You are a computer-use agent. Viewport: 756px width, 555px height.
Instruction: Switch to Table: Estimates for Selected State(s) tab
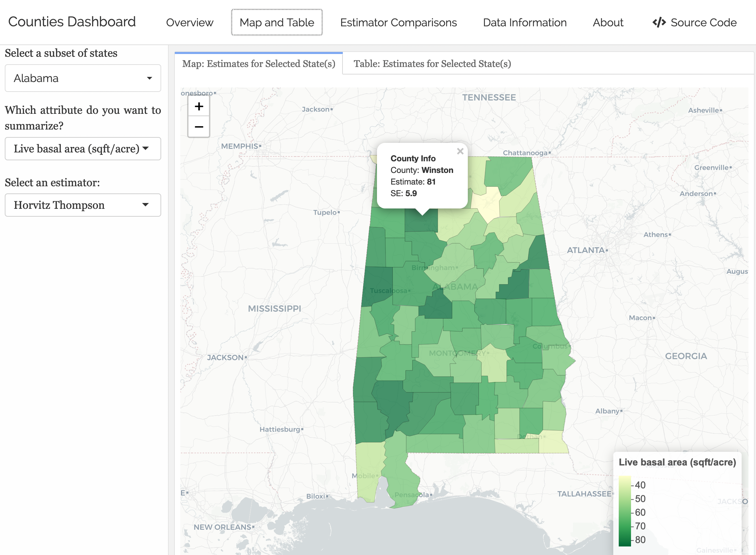[x=432, y=64]
